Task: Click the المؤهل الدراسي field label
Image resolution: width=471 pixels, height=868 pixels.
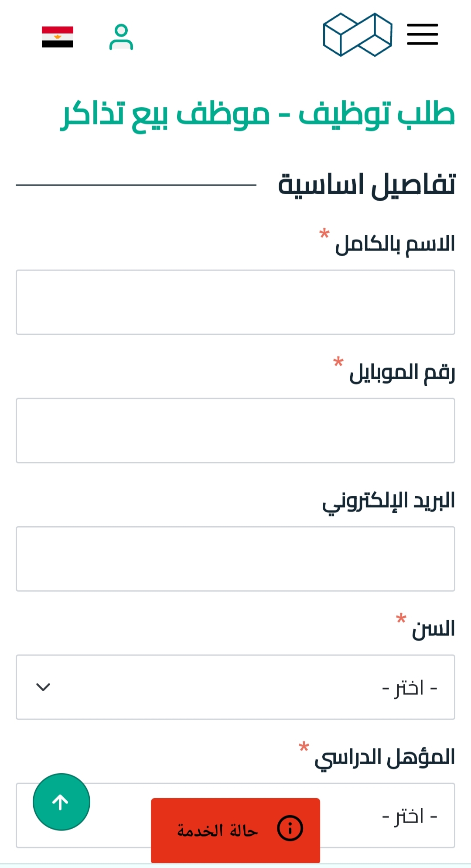Action: click(x=385, y=758)
